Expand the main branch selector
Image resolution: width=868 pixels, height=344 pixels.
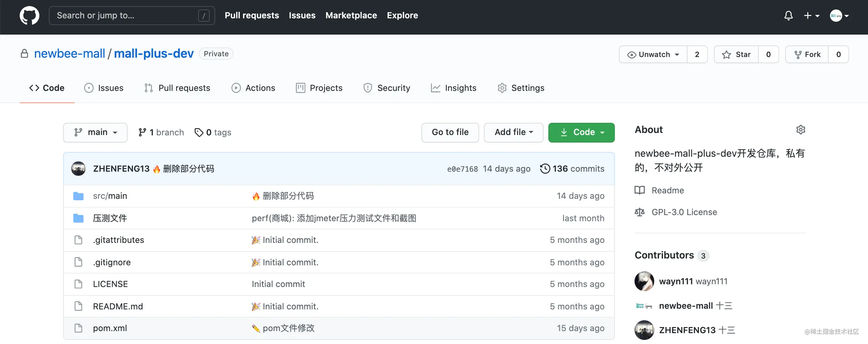pos(95,132)
